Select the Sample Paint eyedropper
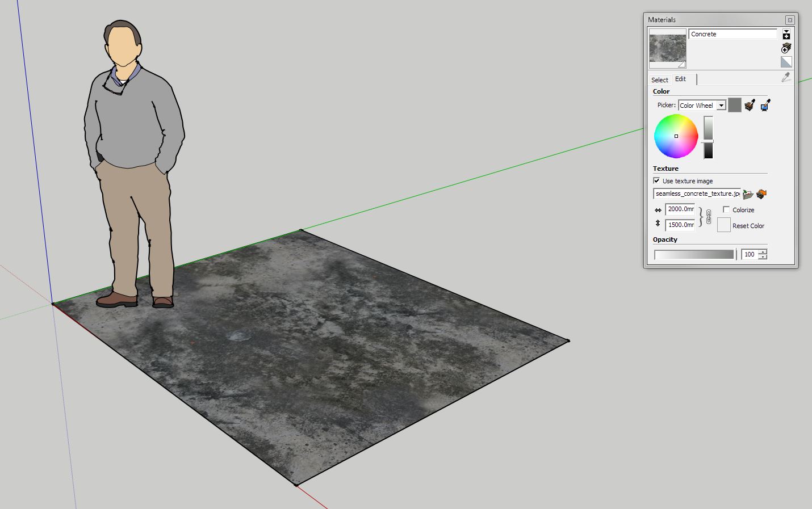Screen dimensions: 812x509 pyautogui.click(x=786, y=78)
